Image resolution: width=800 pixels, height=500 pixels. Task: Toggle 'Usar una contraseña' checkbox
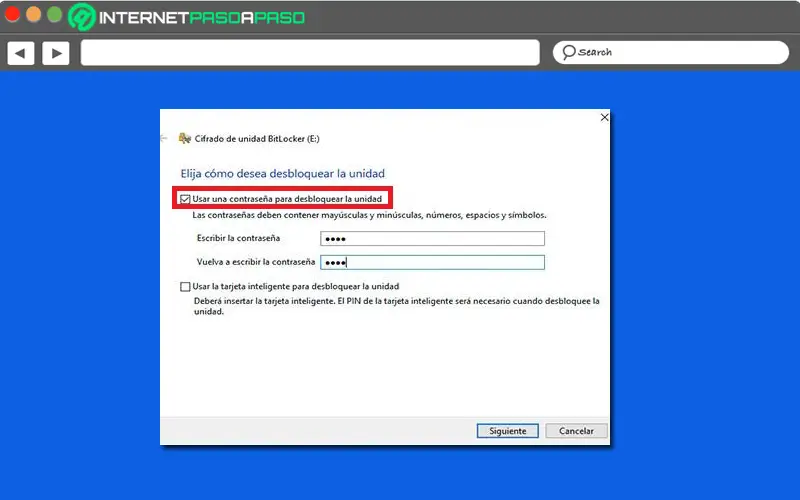point(185,199)
